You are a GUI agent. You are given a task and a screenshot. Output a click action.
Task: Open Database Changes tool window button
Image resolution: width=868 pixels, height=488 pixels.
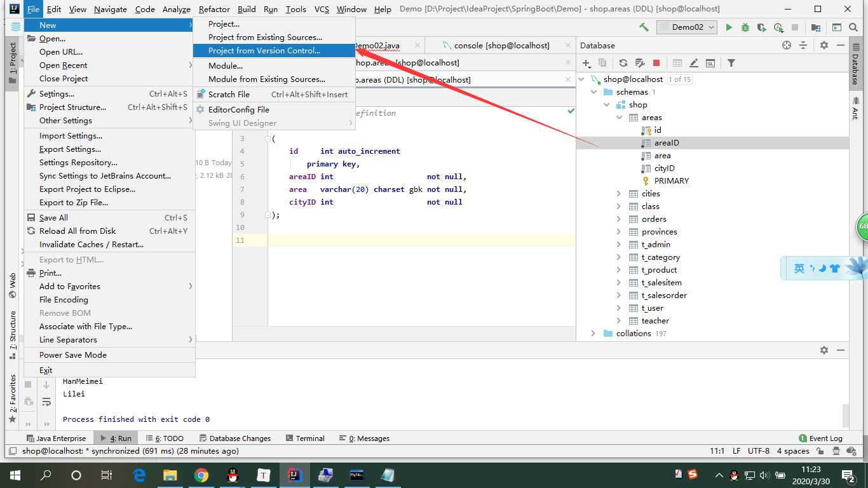[234, 438]
